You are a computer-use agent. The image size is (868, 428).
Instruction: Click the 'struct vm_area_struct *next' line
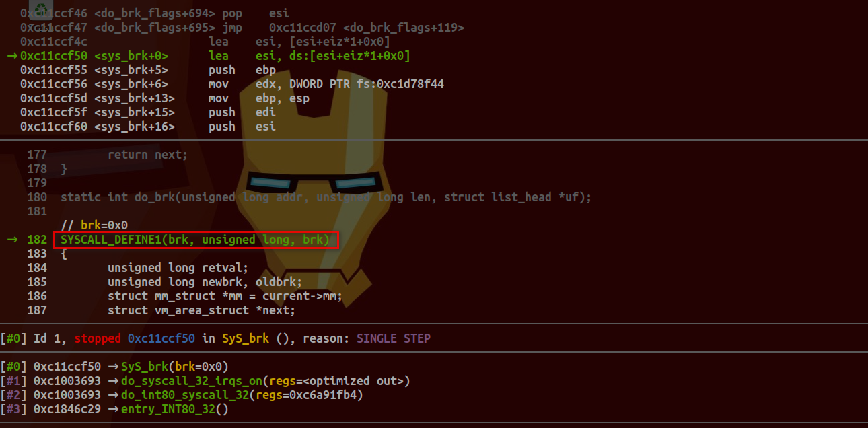202,310
